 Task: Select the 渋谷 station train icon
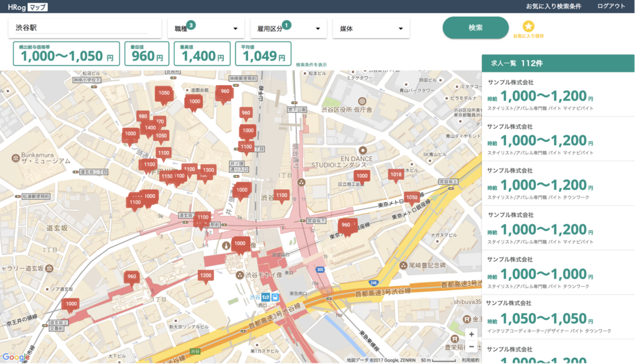click(275, 297)
